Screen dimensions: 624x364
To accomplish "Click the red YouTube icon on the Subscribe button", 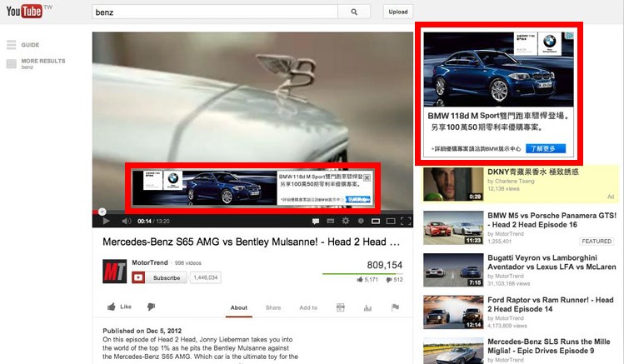I will click(138, 277).
